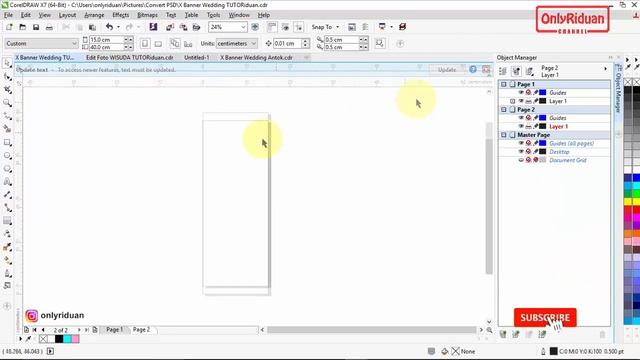Screen dimensions: 640x360
Task: Toggle visibility of Desktop layer
Action: click(521, 152)
